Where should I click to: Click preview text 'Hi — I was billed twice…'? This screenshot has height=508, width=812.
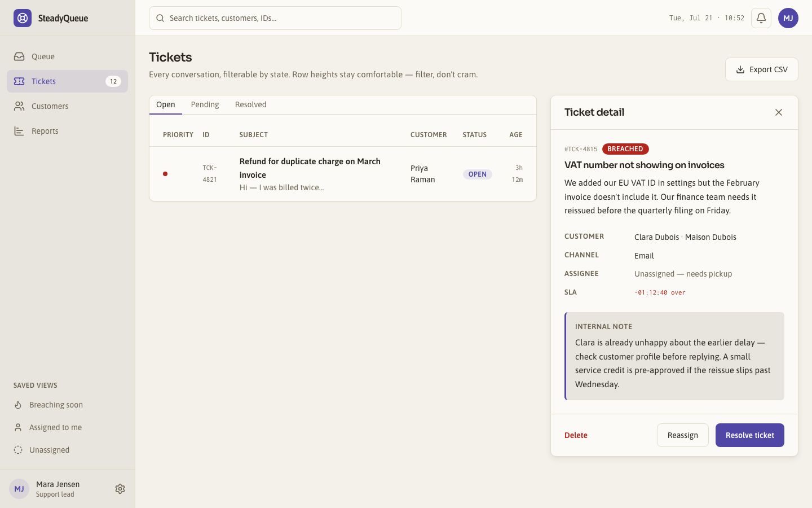click(281, 187)
